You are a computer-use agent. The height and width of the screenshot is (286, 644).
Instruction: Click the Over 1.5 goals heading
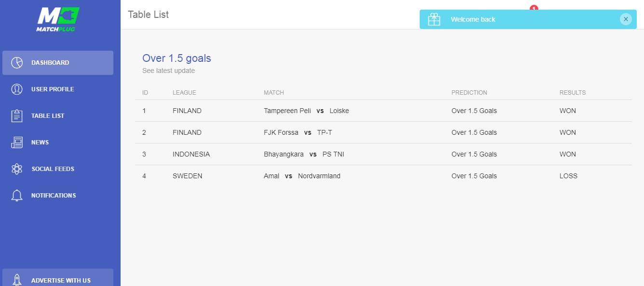[177, 58]
